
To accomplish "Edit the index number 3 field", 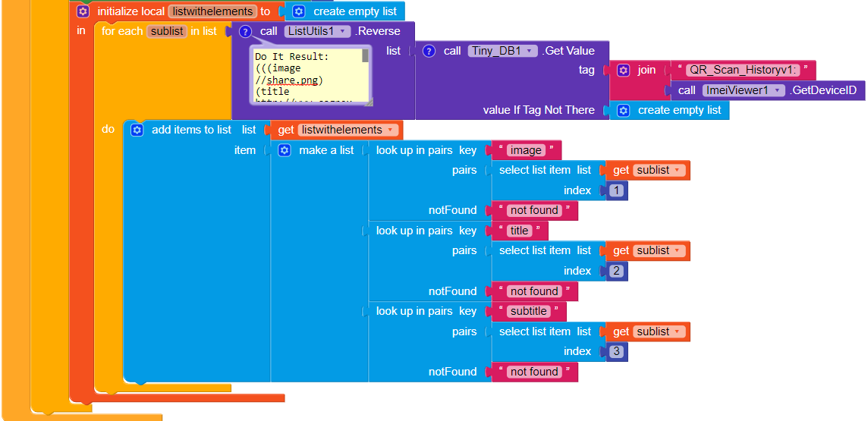I will [x=617, y=351].
